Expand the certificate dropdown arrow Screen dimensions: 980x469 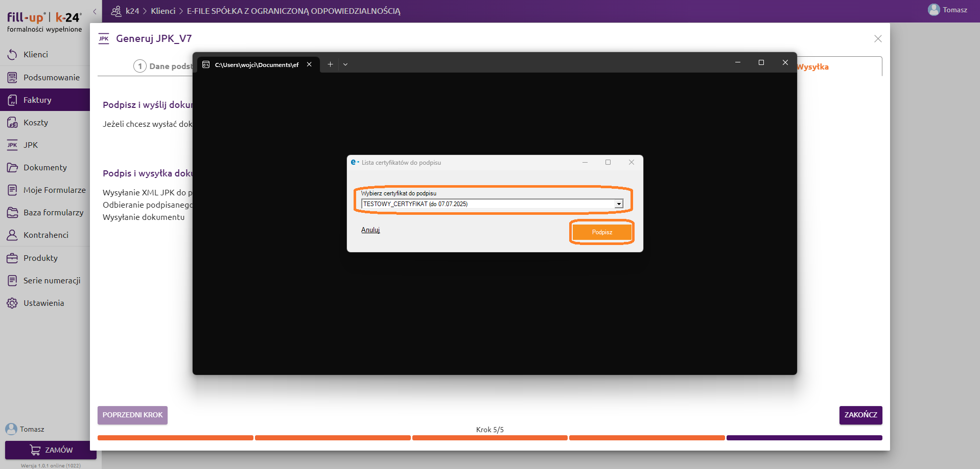coord(619,204)
